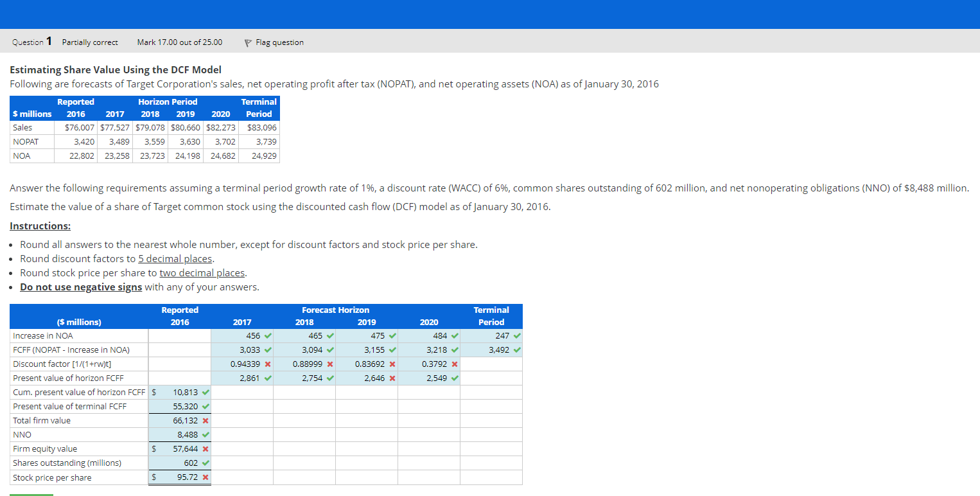980x496 pixels.
Task: Click the green check icon next to 475
Action: coord(392,335)
